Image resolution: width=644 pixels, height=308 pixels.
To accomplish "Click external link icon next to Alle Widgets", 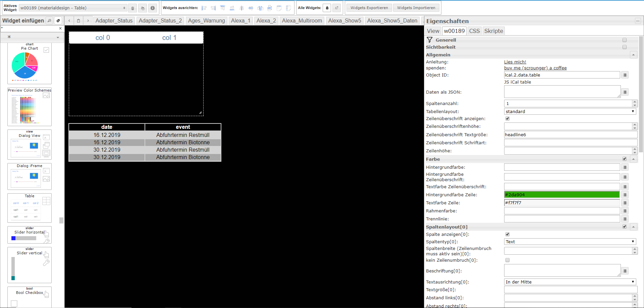I will pyautogui.click(x=337, y=8).
